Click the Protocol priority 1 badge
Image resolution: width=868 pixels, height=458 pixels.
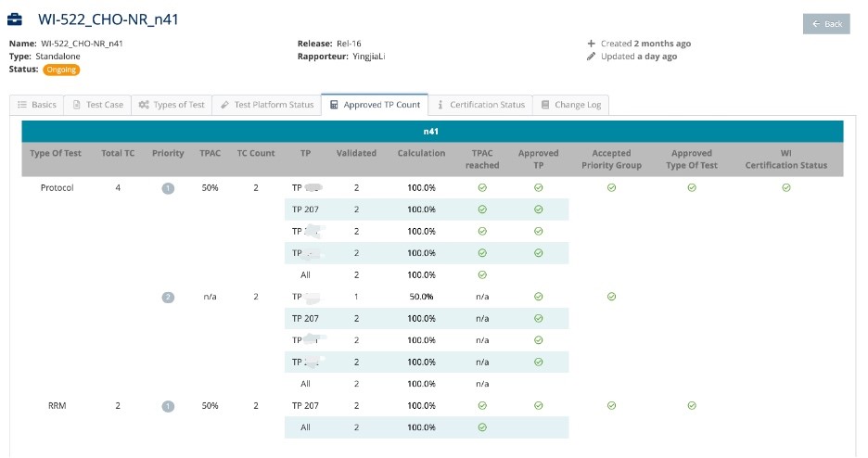pyautogui.click(x=168, y=188)
